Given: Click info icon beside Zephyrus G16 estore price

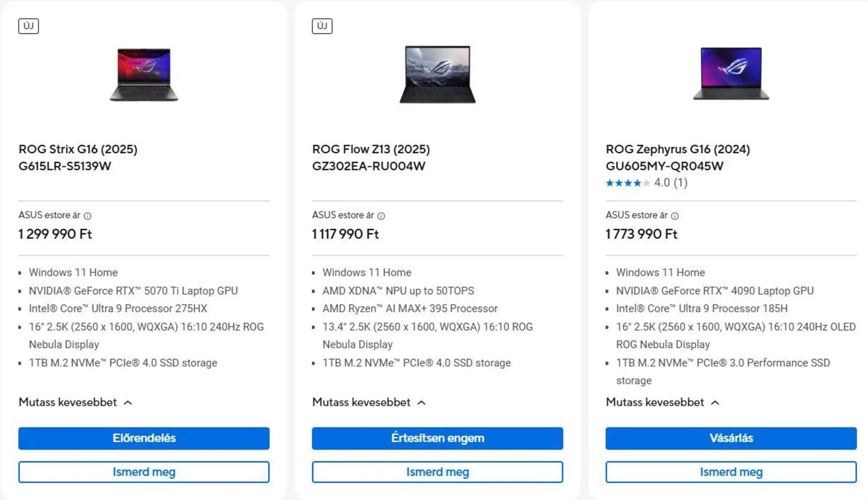Looking at the screenshot, I should 675,216.
